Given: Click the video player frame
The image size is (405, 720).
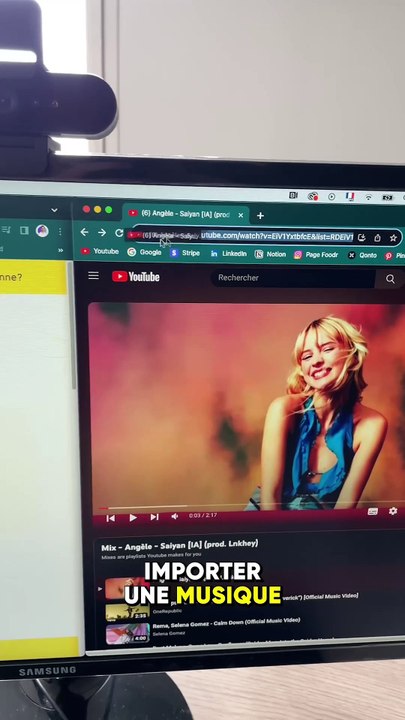Looking at the screenshot, I should pos(248,404).
